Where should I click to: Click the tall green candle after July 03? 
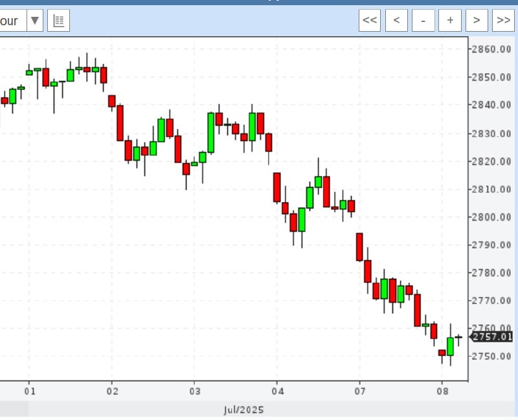(x=211, y=133)
